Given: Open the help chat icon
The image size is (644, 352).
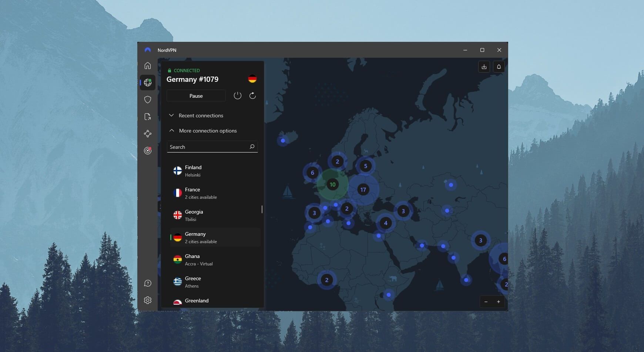Looking at the screenshot, I should [x=148, y=283].
